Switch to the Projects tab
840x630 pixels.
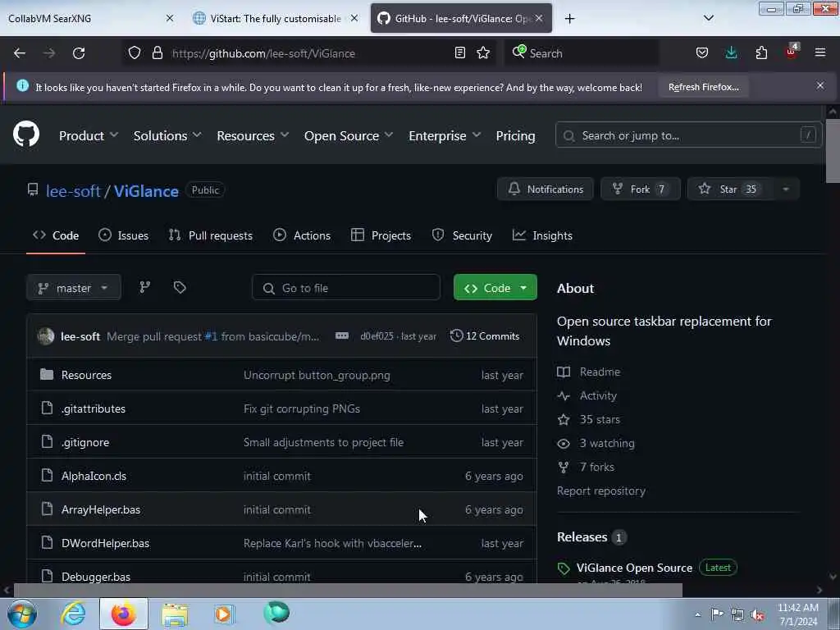click(x=381, y=235)
